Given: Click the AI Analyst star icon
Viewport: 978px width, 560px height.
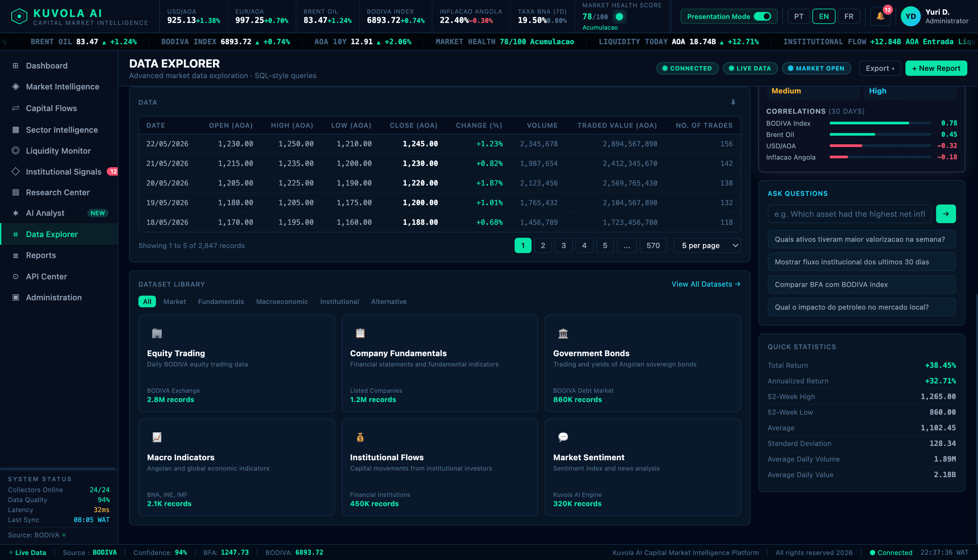Looking at the screenshot, I should [x=15, y=213].
